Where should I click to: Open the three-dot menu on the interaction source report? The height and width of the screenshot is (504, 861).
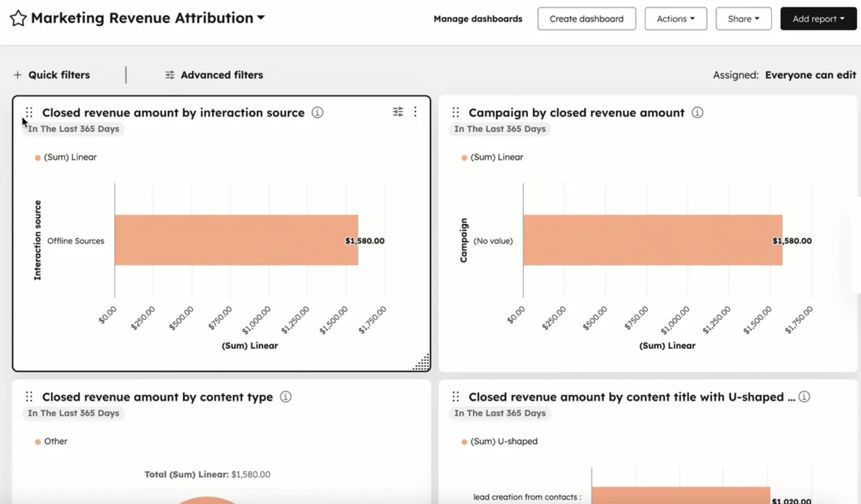415,111
